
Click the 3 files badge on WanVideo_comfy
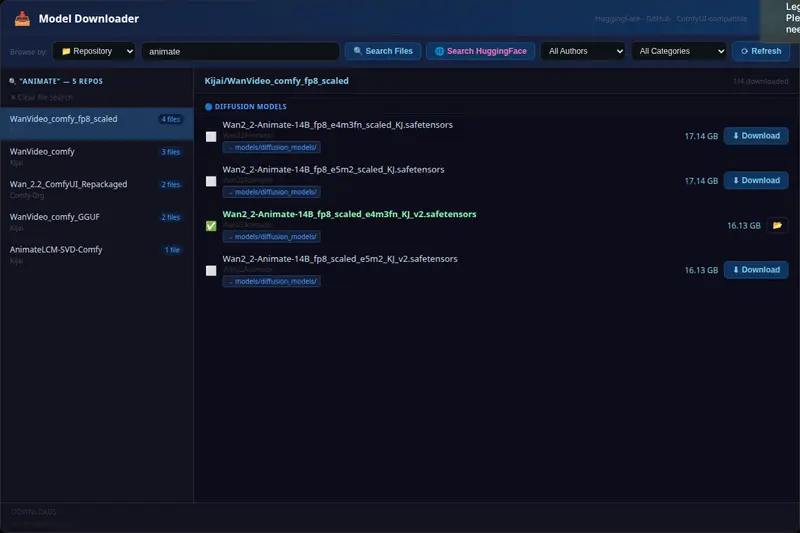click(170, 152)
